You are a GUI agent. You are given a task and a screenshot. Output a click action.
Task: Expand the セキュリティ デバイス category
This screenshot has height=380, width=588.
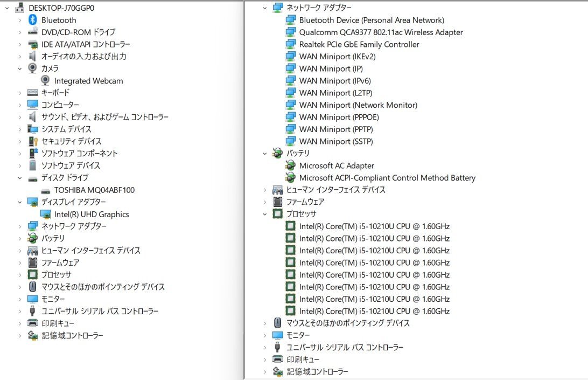click(20, 142)
